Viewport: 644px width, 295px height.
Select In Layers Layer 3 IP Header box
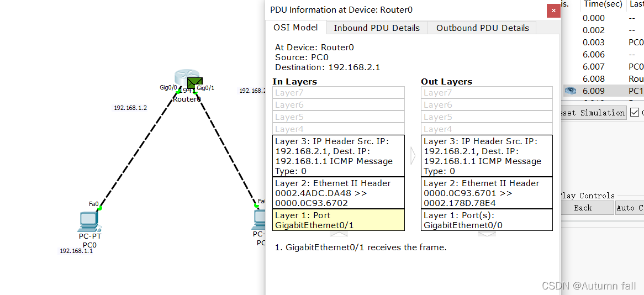click(x=339, y=156)
